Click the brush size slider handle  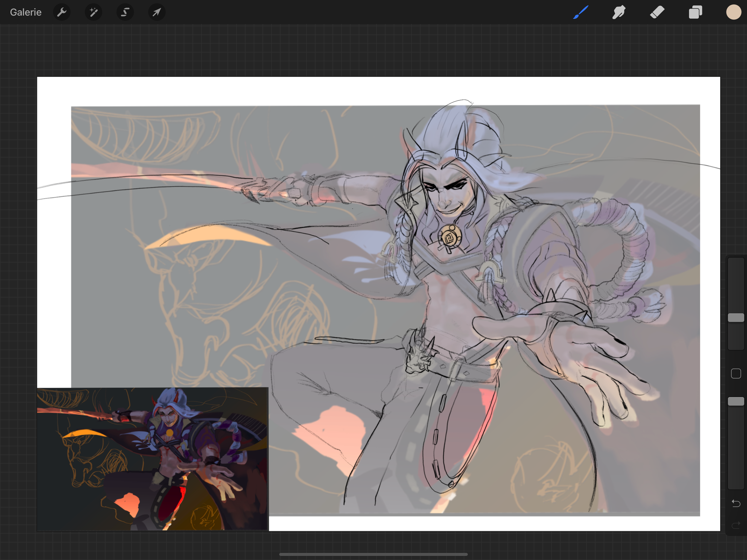[736, 317]
